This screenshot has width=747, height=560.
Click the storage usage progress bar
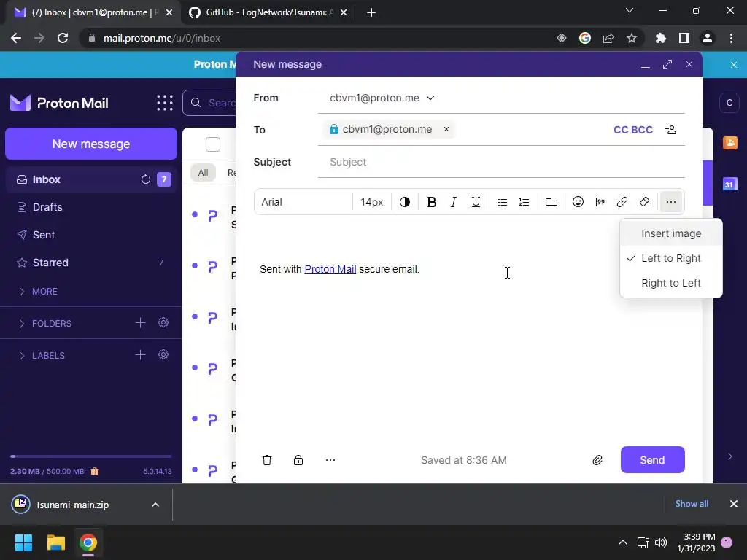(90, 456)
